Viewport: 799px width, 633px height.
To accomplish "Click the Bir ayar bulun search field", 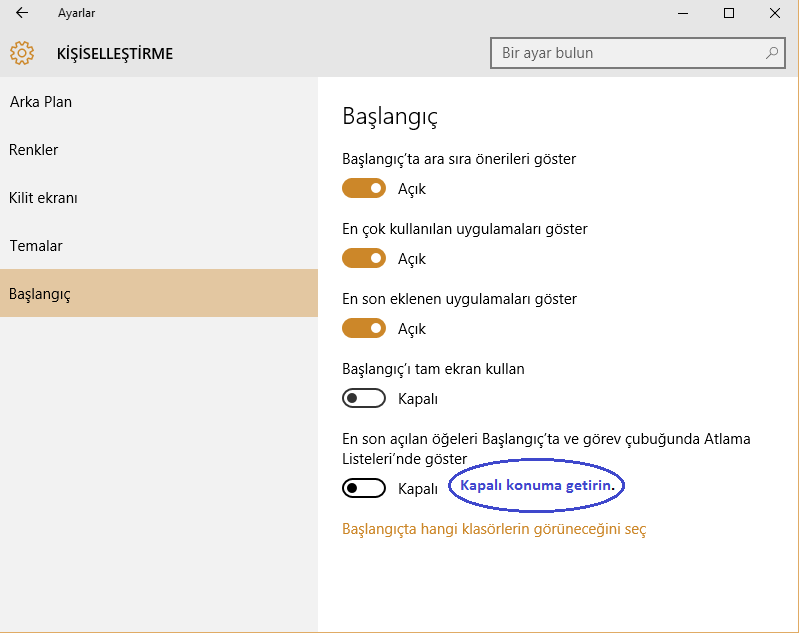I will point(628,53).
